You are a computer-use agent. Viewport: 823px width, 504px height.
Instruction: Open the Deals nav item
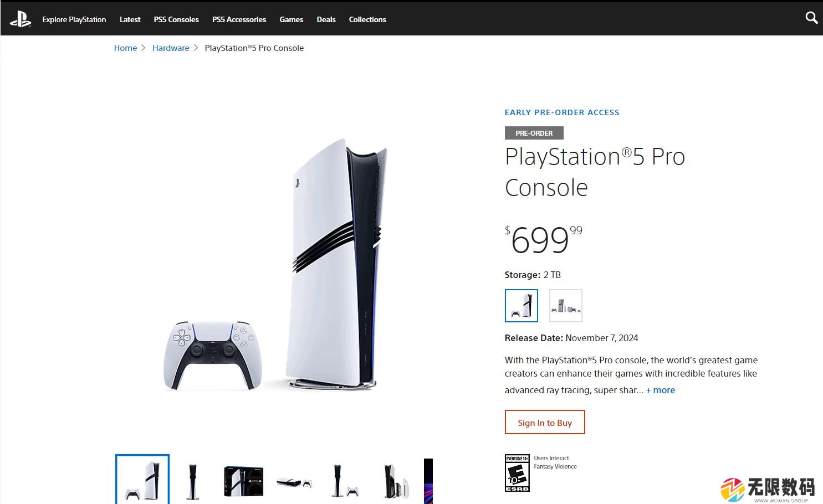coord(326,19)
